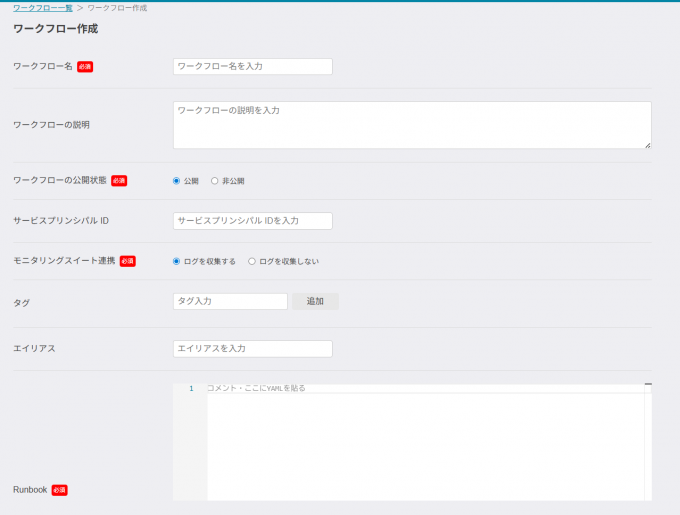Image resolution: width=680 pixels, height=515 pixels.
Task: Click line number 1 in Runbook editor gutter
Action: click(191, 388)
